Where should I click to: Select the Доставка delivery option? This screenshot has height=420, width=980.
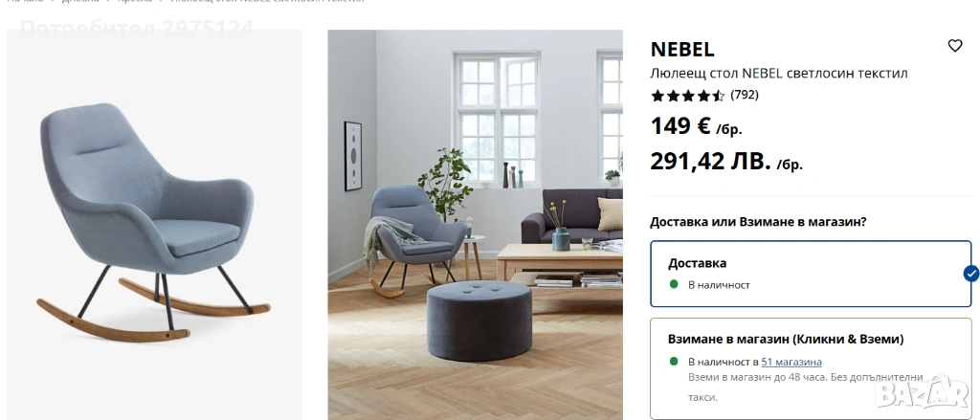(x=811, y=274)
